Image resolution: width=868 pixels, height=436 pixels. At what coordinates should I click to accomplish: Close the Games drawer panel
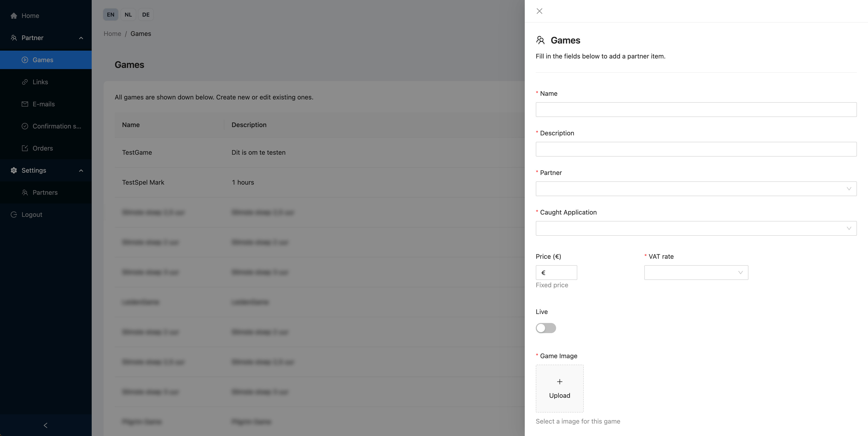(539, 11)
